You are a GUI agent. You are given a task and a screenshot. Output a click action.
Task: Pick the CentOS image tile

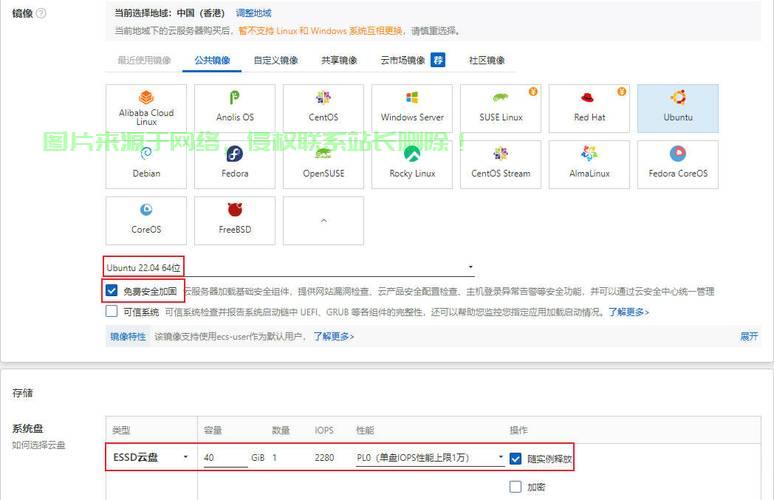pyautogui.click(x=323, y=108)
